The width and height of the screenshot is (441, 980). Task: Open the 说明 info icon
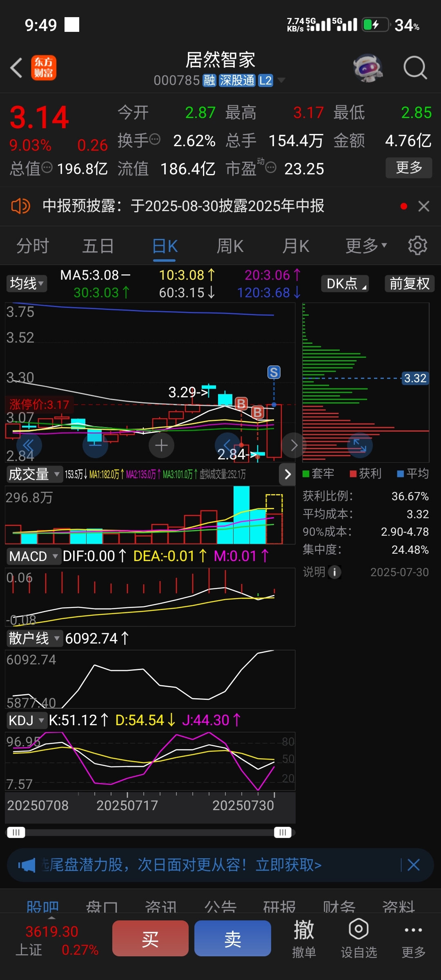[334, 572]
